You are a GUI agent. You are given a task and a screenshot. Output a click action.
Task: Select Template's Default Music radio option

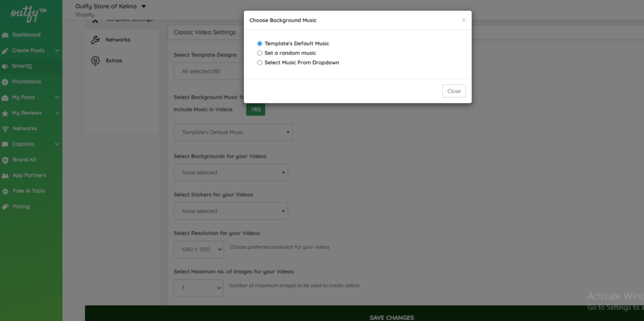[x=260, y=44]
